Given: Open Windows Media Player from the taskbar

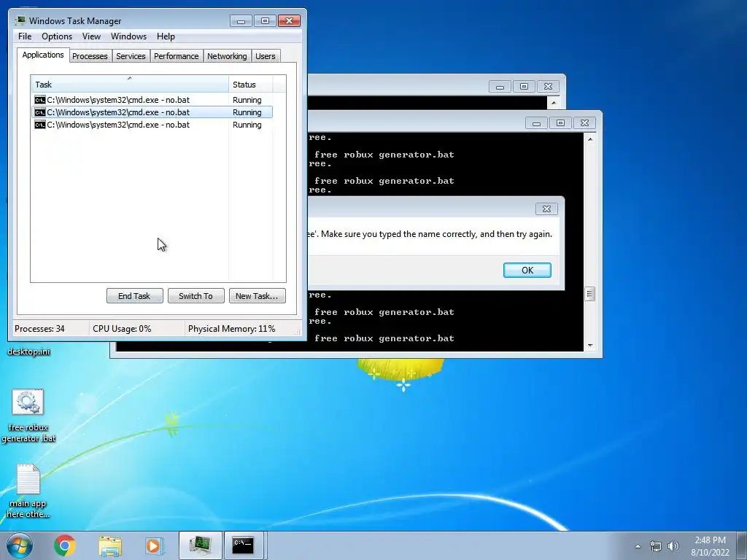Looking at the screenshot, I should coord(155,545).
